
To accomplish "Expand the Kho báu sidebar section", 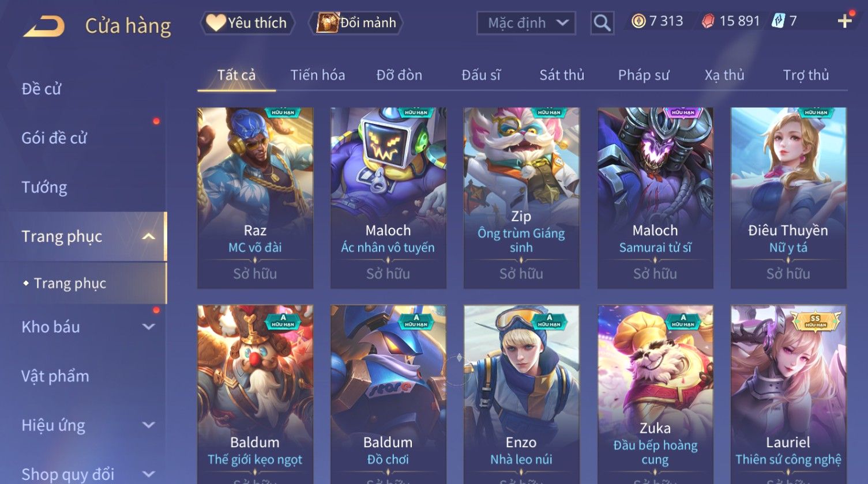I will (148, 327).
